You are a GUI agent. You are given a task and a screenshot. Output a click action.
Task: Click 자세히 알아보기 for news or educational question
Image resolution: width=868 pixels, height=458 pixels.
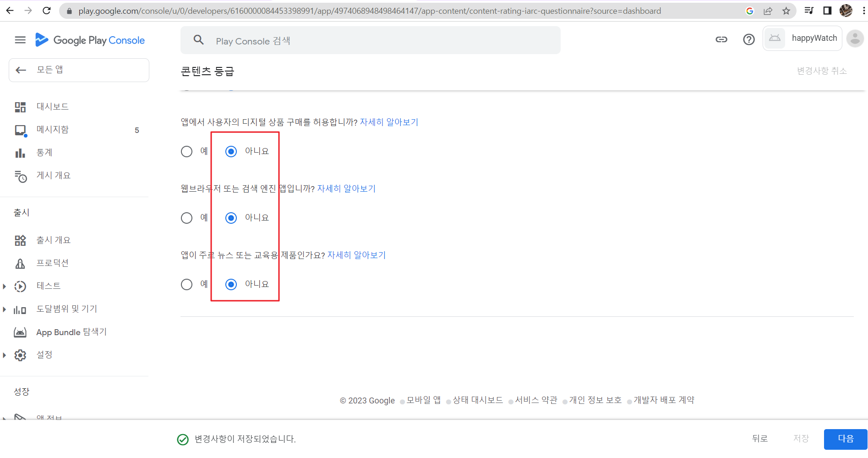coord(356,255)
